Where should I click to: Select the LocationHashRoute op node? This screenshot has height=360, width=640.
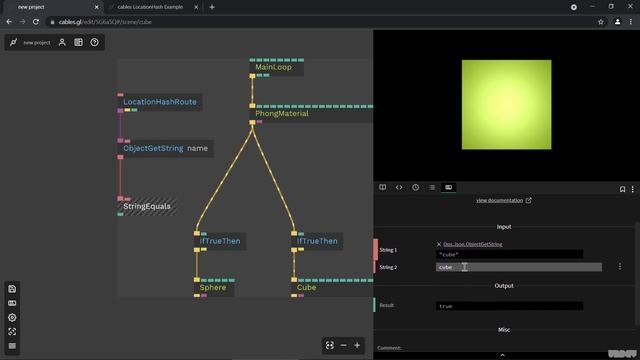pos(160,102)
